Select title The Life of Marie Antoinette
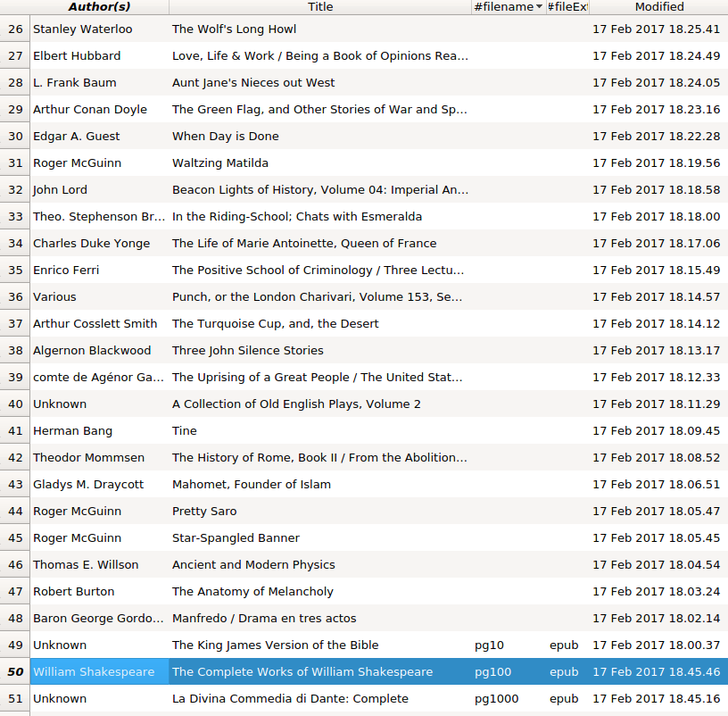728x716 pixels. click(x=304, y=244)
